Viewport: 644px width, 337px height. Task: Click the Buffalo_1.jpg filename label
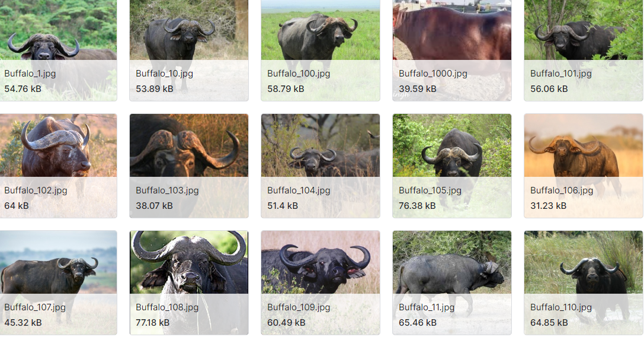[30, 74]
